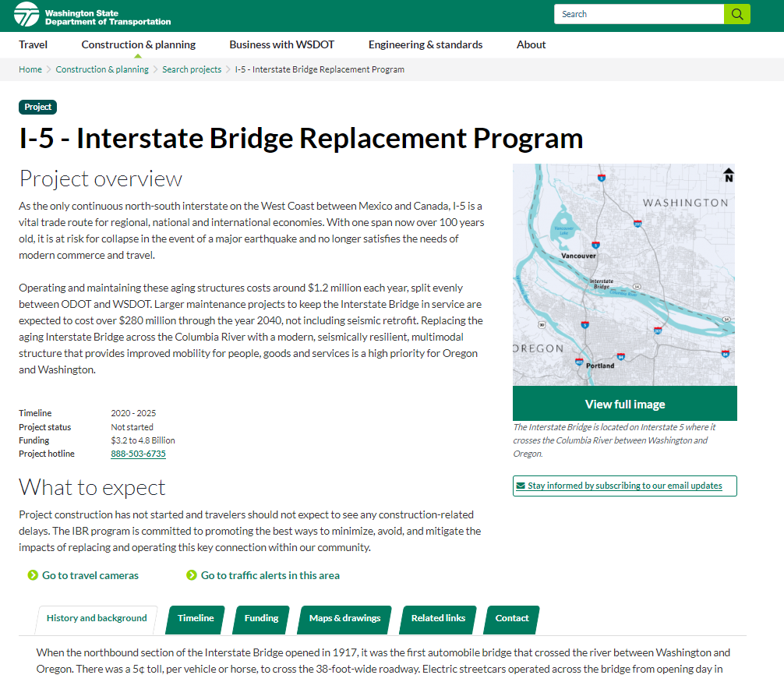
Task: Select the Related links tab
Action: pos(438,618)
